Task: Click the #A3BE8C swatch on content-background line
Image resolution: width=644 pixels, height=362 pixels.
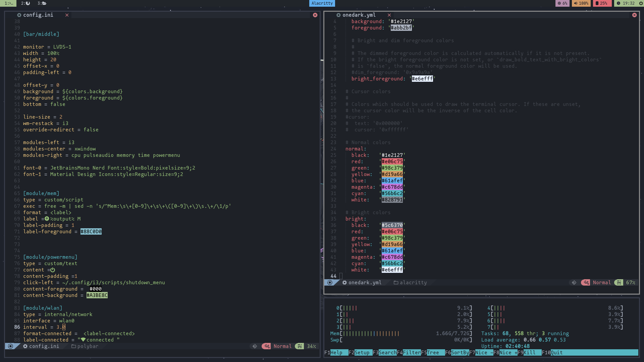Action: click(x=97, y=295)
